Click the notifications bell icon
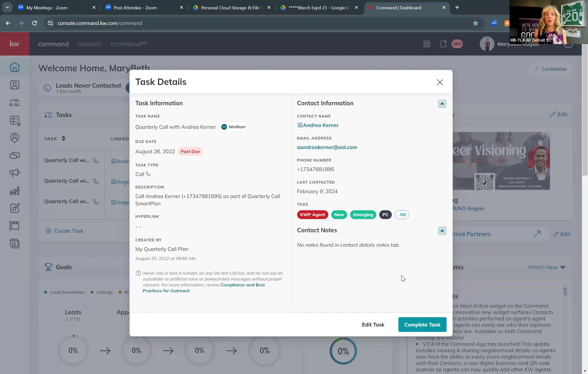 pos(443,44)
